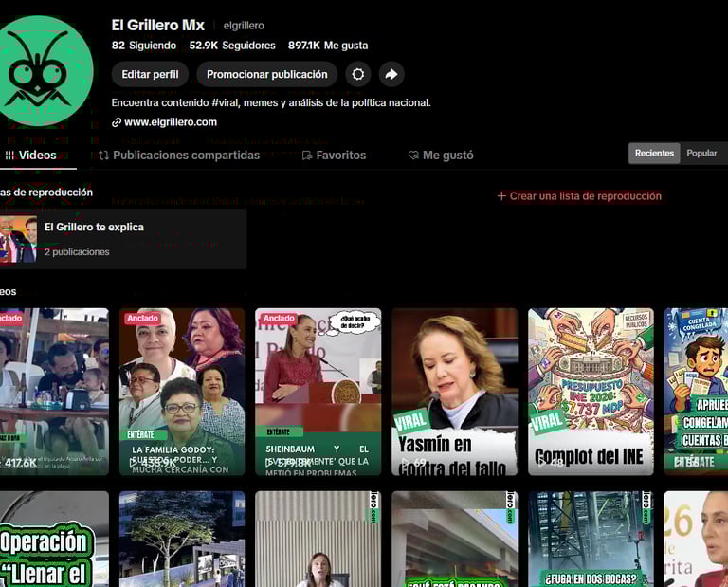Click Anclado badge on Sheinbaum video
728x587 pixels.
tap(279, 318)
